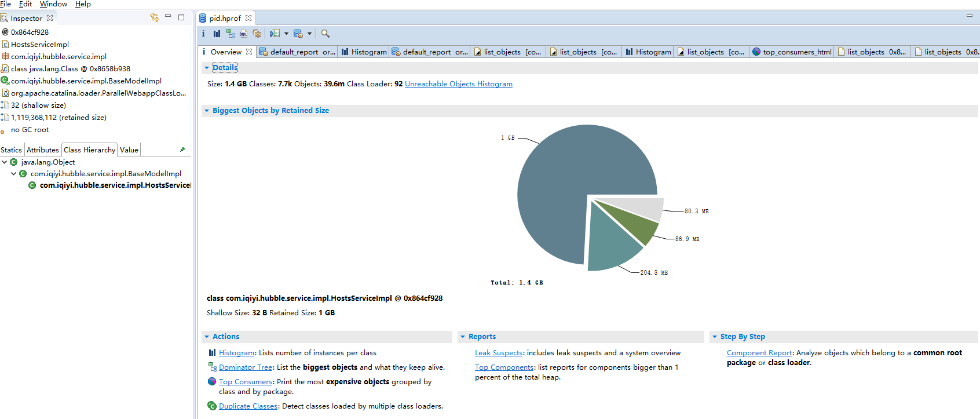Switch to the top_consumers_html tab

pyautogui.click(x=792, y=52)
